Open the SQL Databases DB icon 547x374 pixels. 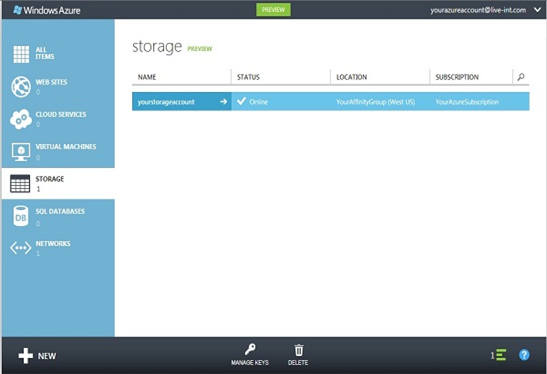pyautogui.click(x=21, y=216)
